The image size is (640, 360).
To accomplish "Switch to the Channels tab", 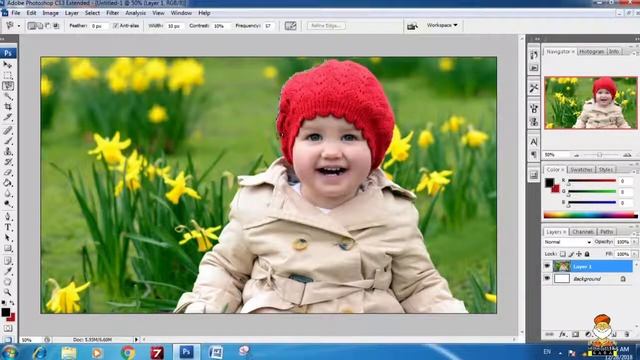I will [582, 232].
